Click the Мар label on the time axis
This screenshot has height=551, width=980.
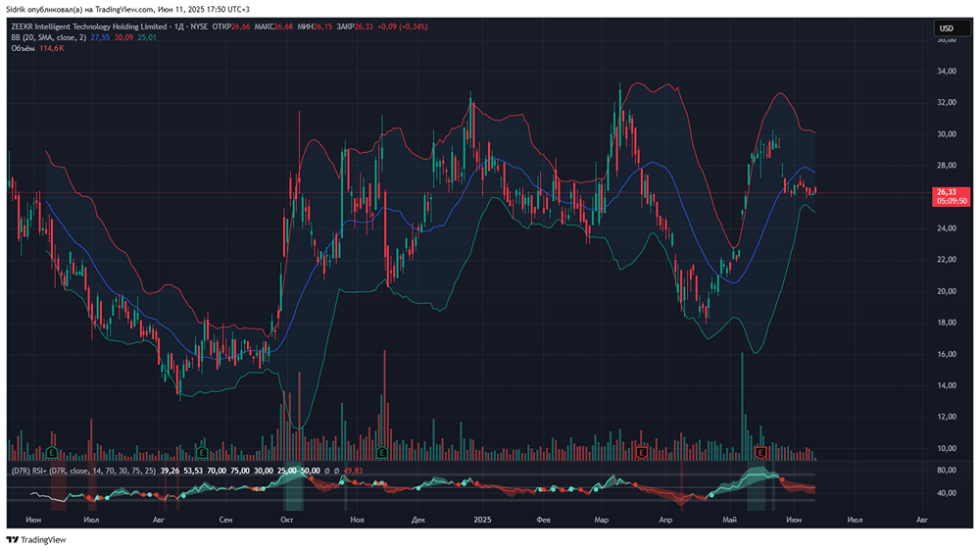click(602, 520)
